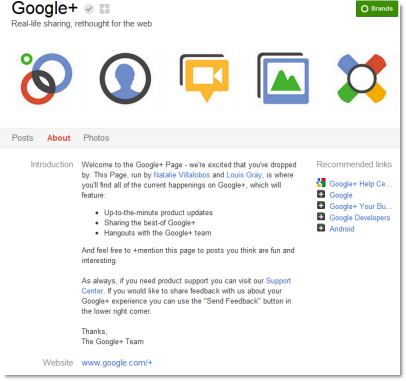Click the Introduction section label

point(52,164)
